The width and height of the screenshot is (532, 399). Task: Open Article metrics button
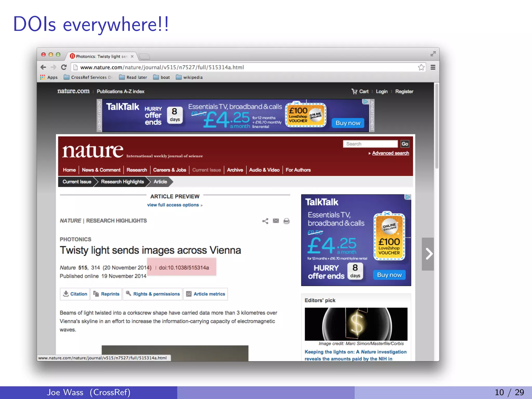[x=205, y=294]
